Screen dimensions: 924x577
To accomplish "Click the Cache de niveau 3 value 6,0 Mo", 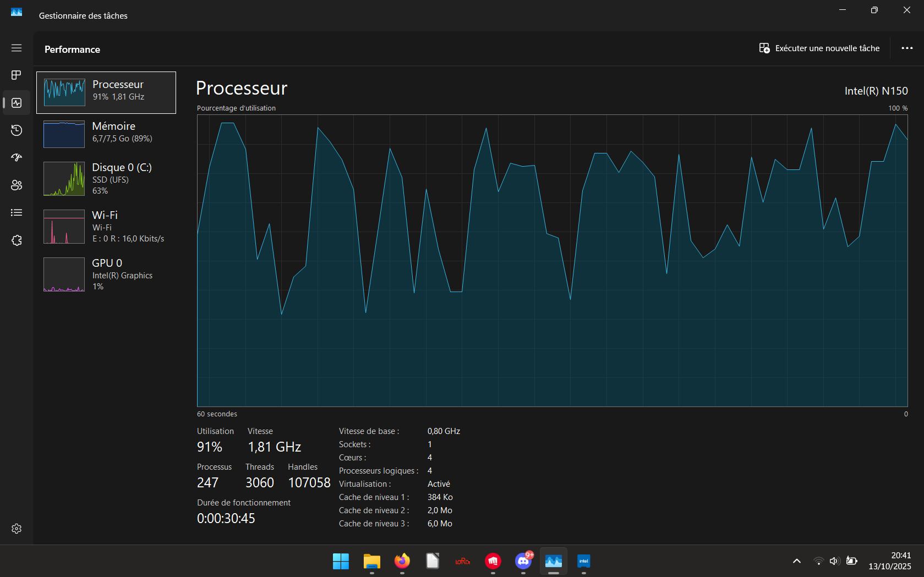I will pyautogui.click(x=440, y=524).
